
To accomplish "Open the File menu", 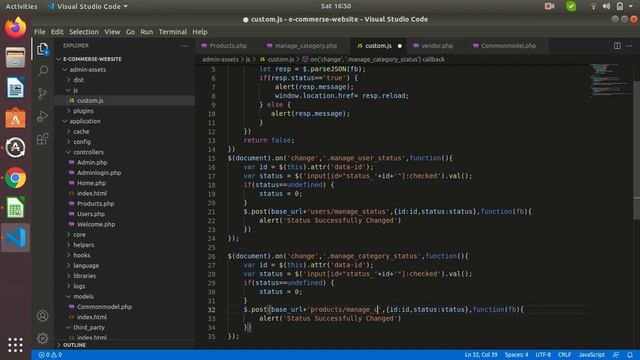I will point(40,32).
